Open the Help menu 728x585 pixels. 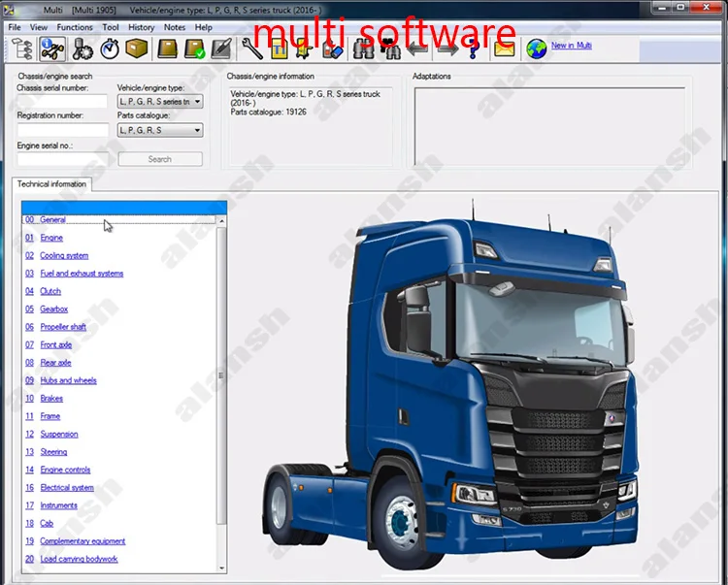point(204,27)
